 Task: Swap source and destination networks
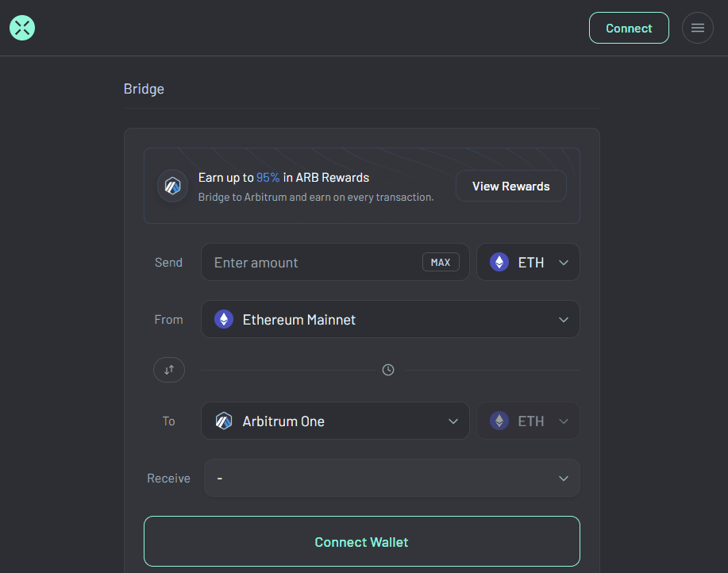point(169,370)
